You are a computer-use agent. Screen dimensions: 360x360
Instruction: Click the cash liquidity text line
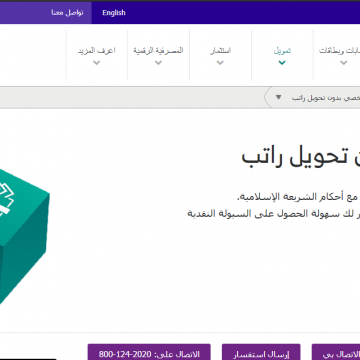pos(274,214)
